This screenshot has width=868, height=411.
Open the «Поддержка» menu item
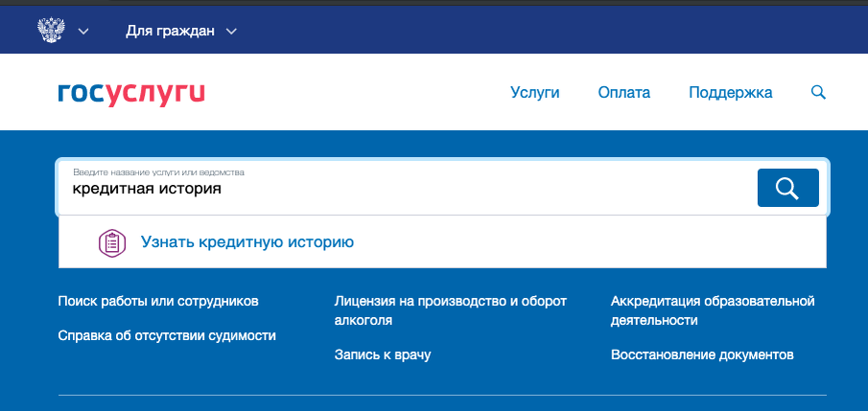(730, 92)
